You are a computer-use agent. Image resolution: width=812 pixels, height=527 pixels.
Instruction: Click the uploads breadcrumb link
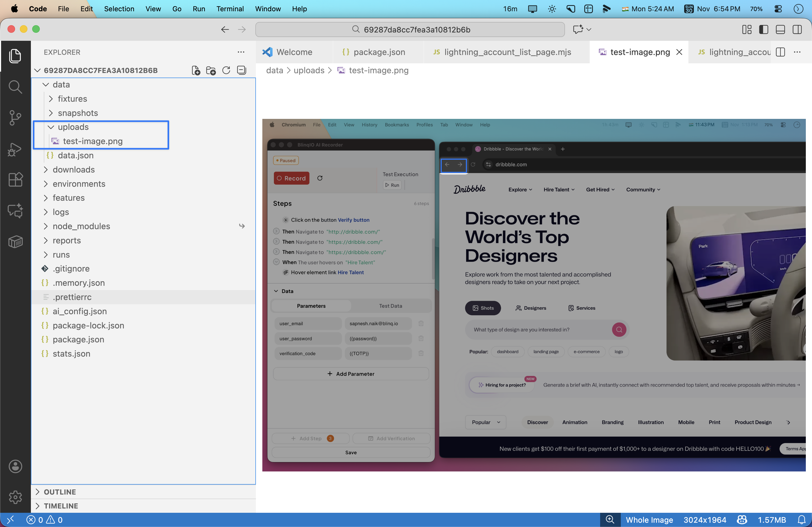click(309, 70)
